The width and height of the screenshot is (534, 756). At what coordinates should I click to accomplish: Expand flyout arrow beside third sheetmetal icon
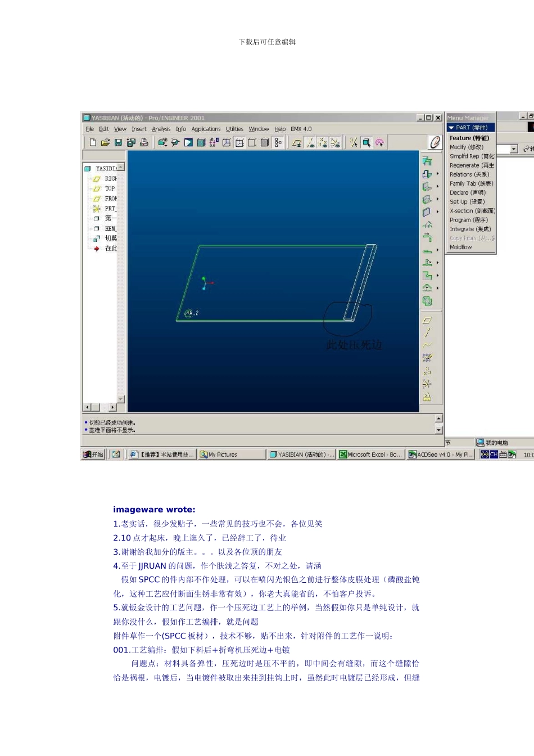click(x=437, y=186)
